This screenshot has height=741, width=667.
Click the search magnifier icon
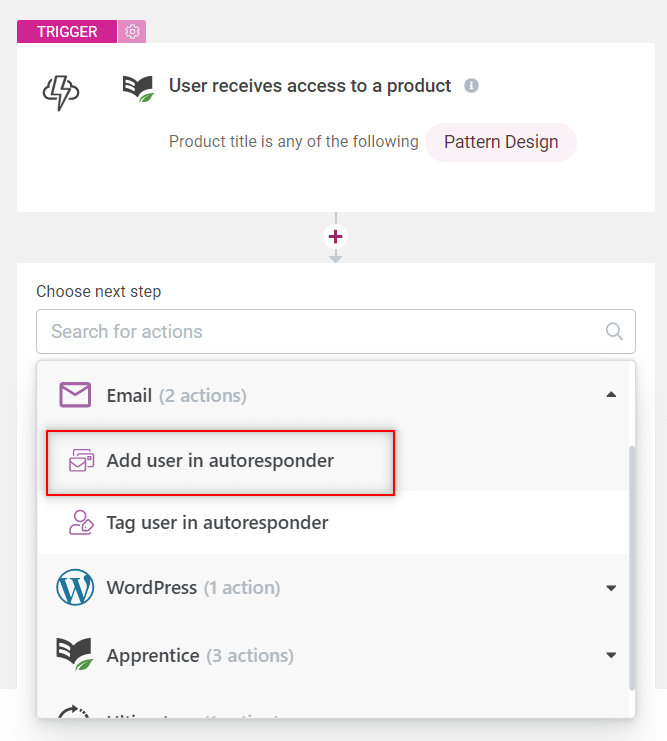[x=614, y=331]
